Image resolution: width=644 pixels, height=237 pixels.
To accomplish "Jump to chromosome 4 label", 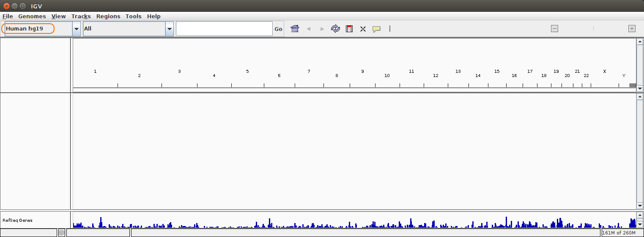I will (x=214, y=76).
